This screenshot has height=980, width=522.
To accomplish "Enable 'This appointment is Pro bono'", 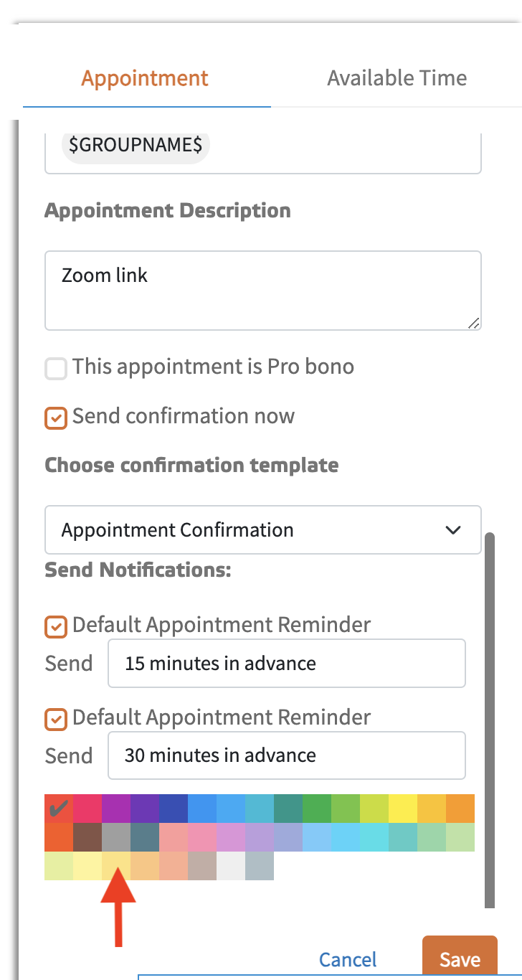I will pyautogui.click(x=55, y=368).
